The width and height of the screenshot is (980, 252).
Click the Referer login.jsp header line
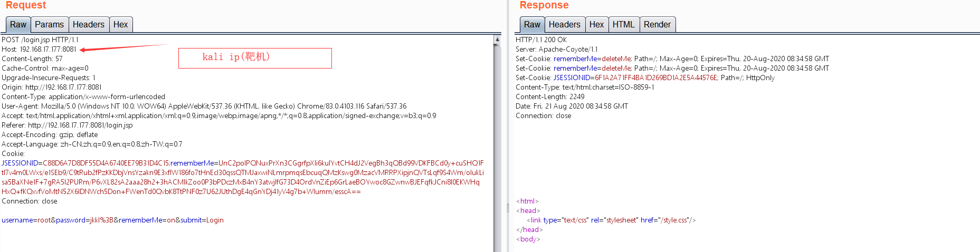pyautogui.click(x=67, y=125)
